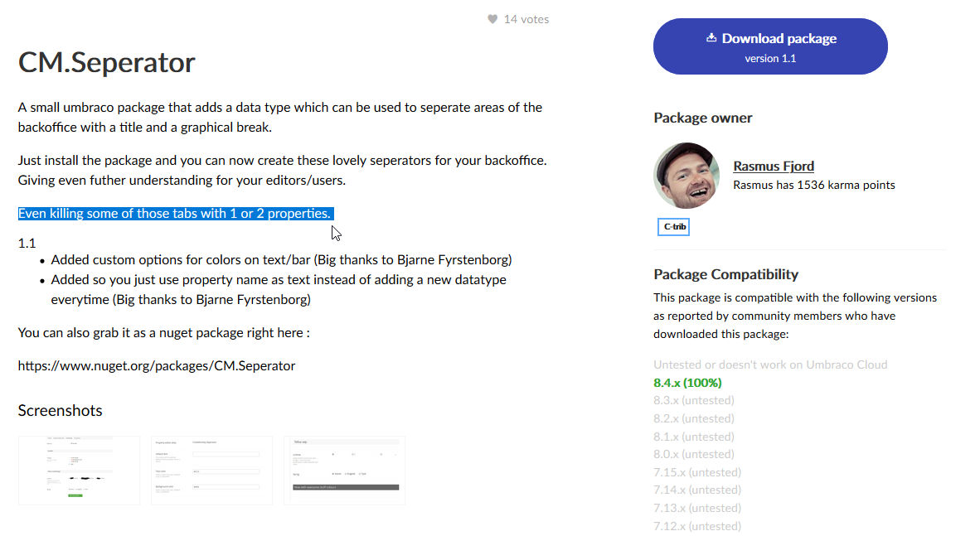Screen dimensions: 980x536
Task: Click 'You can also grab it as a nuget package'
Action: 164,333
